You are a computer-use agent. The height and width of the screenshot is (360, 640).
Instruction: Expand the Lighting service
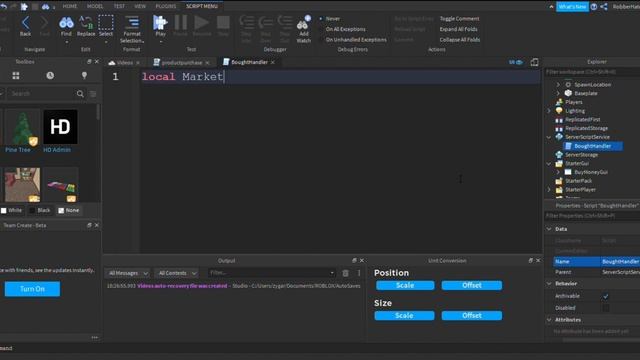(x=549, y=111)
